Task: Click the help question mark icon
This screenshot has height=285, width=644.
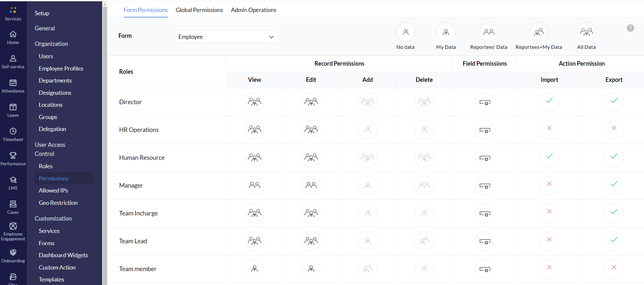Action: [630, 28]
